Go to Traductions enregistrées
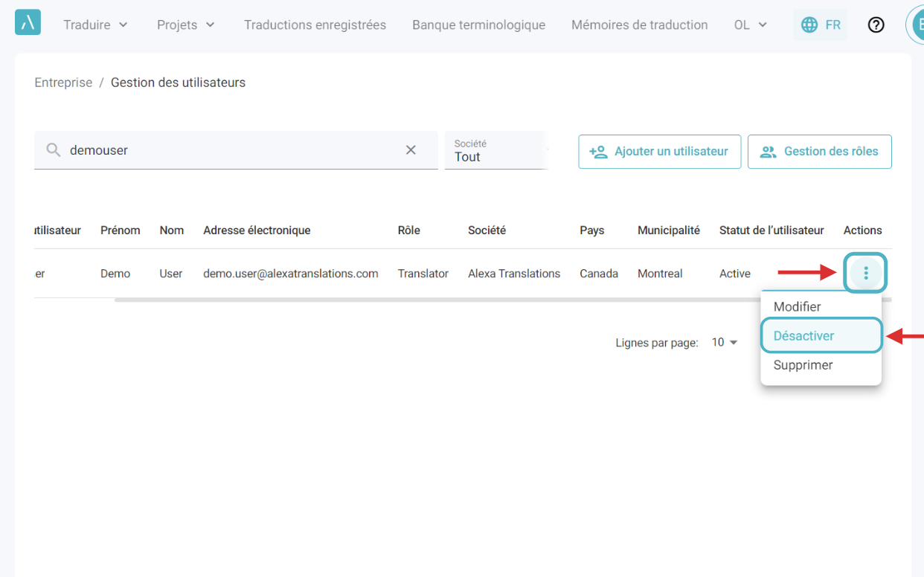Image resolution: width=924 pixels, height=577 pixels. tap(315, 25)
